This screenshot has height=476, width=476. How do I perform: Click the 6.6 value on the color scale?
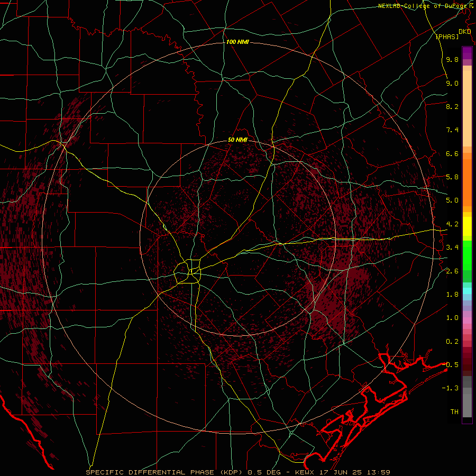[x=452, y=153]
